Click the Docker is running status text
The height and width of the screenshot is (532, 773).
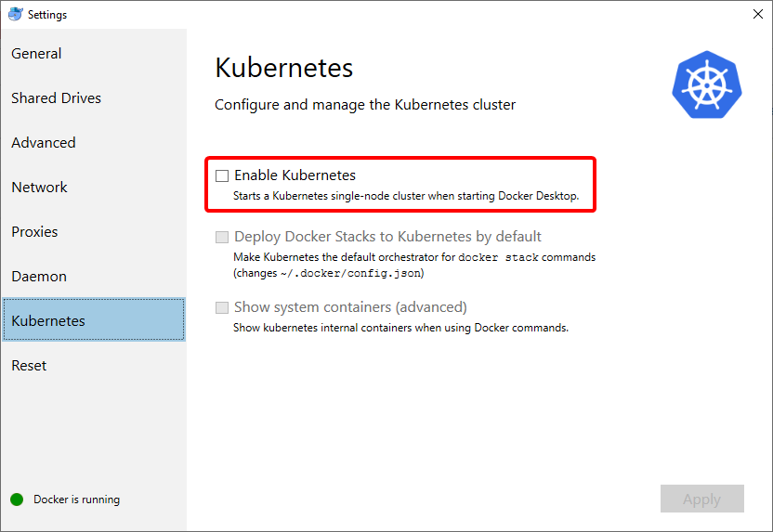tap(76, 500)
